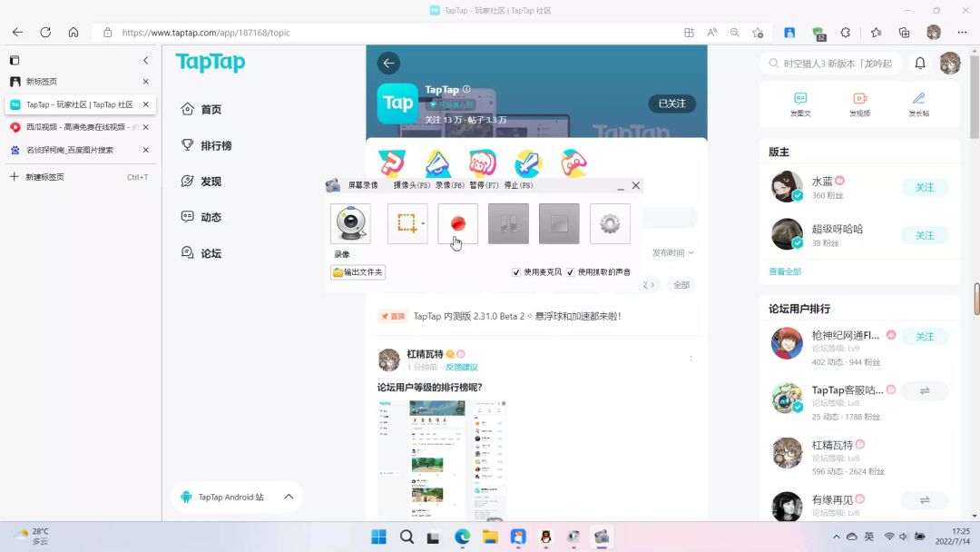Open Windows Start menu

point(378,537)
